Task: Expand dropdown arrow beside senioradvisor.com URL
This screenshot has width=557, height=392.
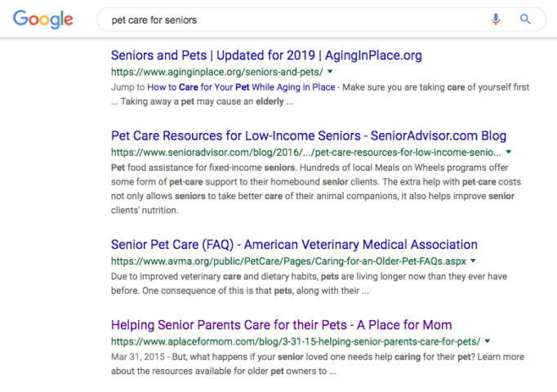Action: [509, 152]
